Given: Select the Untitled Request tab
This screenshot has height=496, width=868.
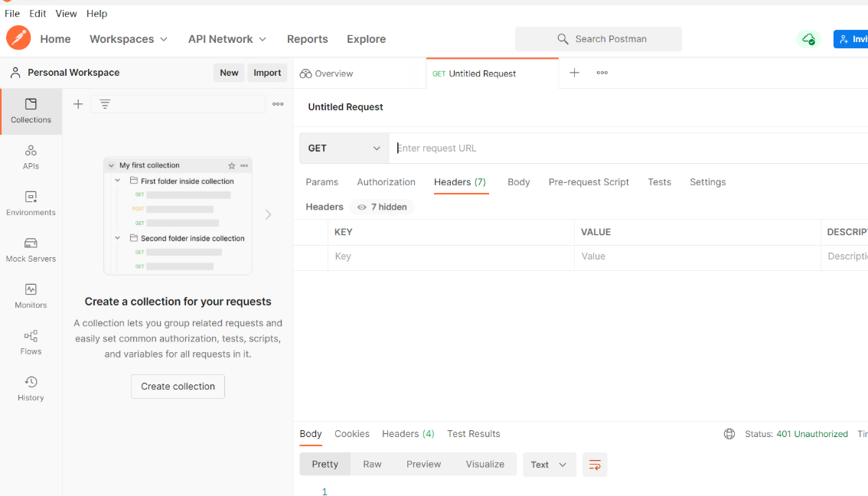Looking at the screenshot, I should (x=492, y=73).
